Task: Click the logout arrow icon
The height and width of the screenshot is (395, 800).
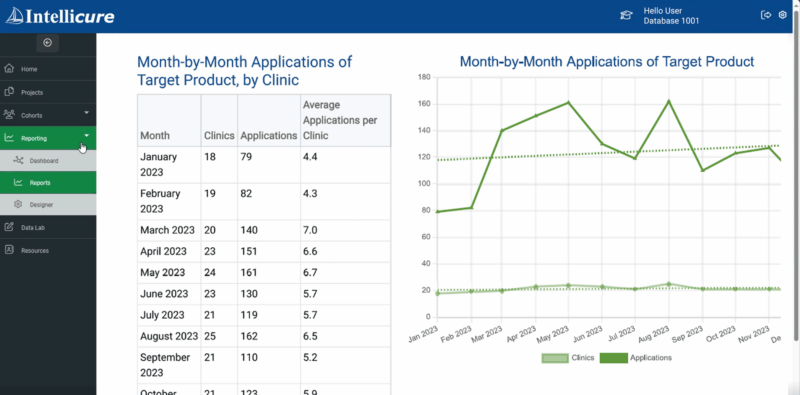Action: pos(766,15)
